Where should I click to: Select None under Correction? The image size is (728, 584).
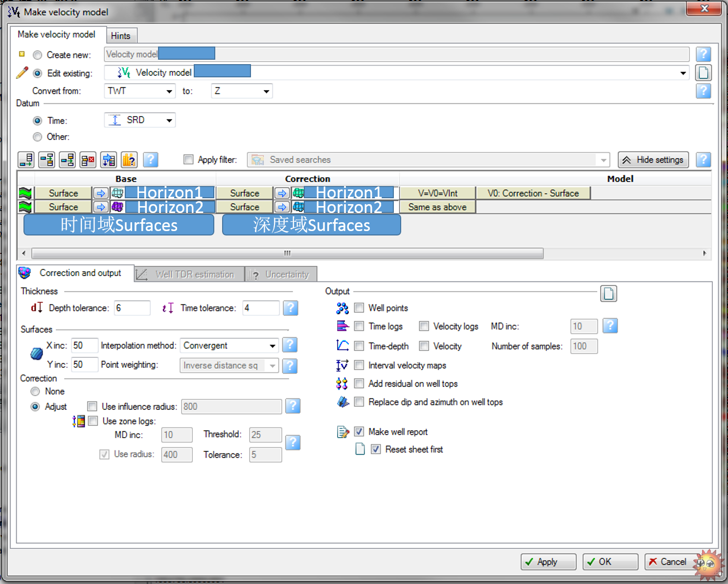click(35, 391)
